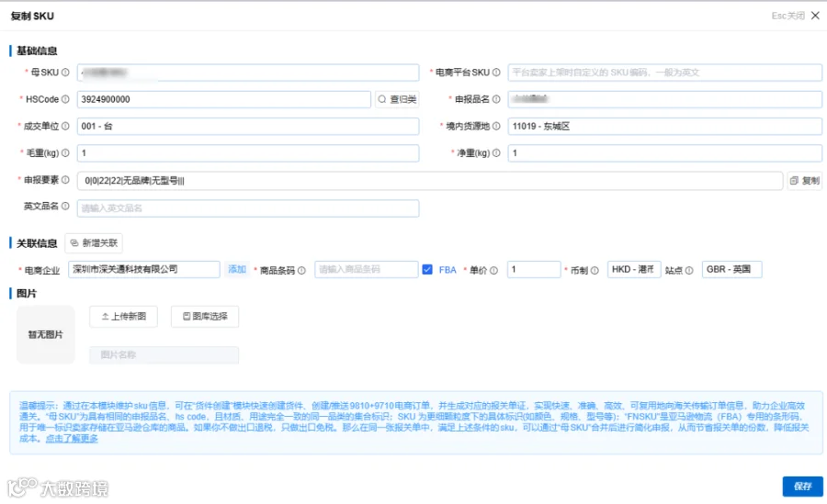827x504 pixels.
Task: Click the Esc关闭 text at top right
Action: click(788, 16)
